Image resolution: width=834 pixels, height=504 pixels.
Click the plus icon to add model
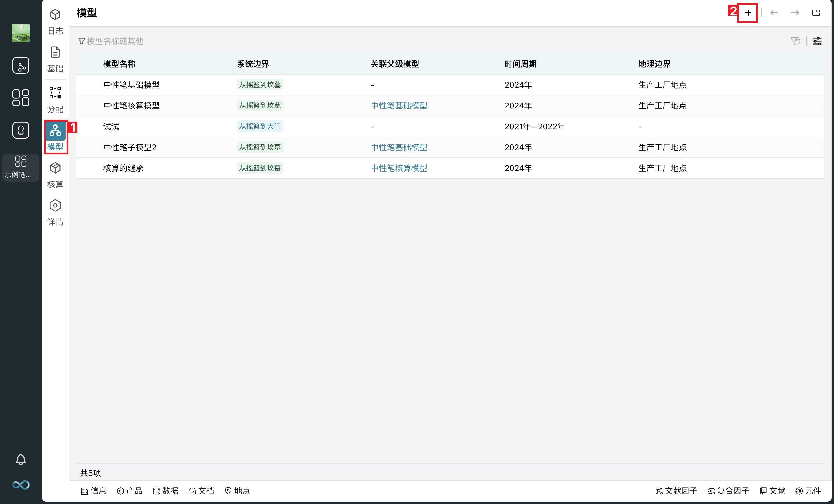(748, 13)
